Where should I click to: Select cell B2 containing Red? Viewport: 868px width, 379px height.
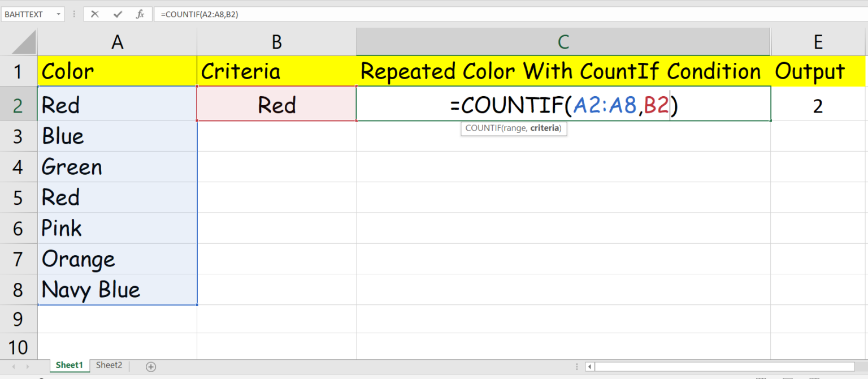[x=276, y=105]
